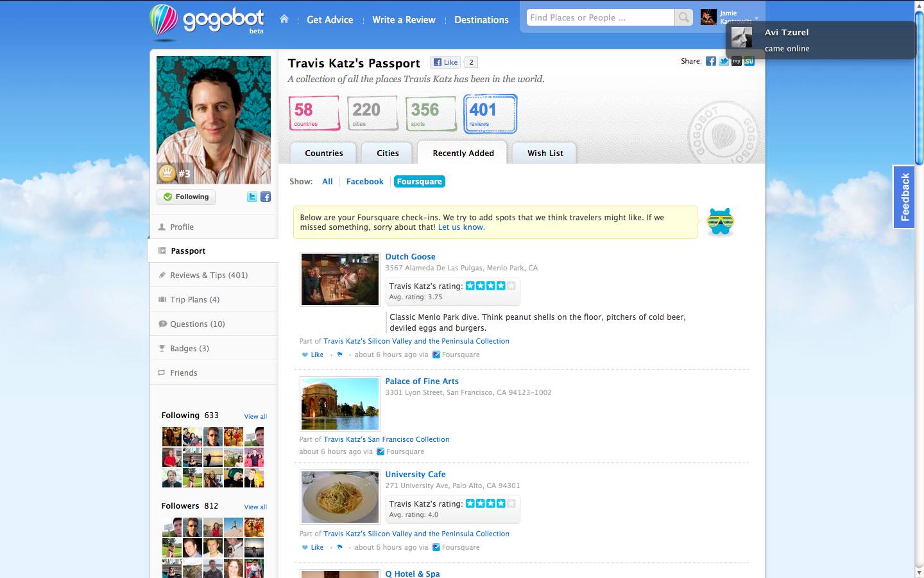This screenshot has width=924, height=578.
Task: Open Travis Katz's Facebook profile icon
Action: (x=266, y=197)
